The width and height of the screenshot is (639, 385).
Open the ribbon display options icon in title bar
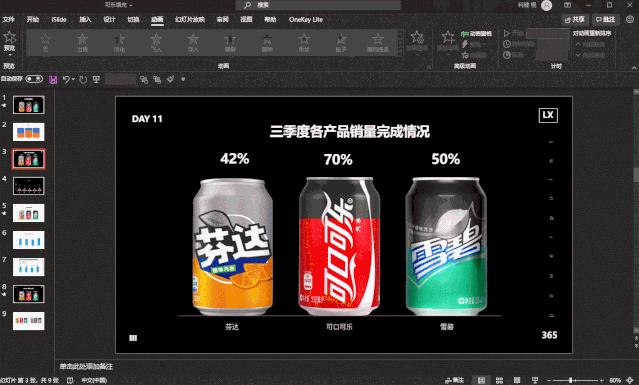568,5
